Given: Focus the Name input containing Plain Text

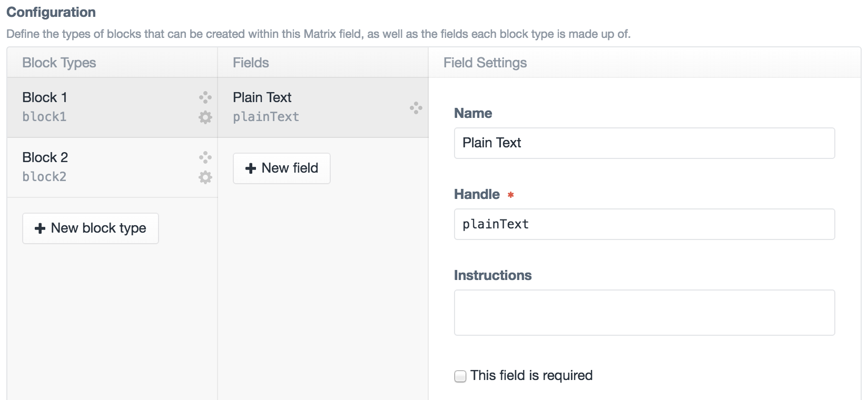Looking at the screenshot, I should point(644,143).
